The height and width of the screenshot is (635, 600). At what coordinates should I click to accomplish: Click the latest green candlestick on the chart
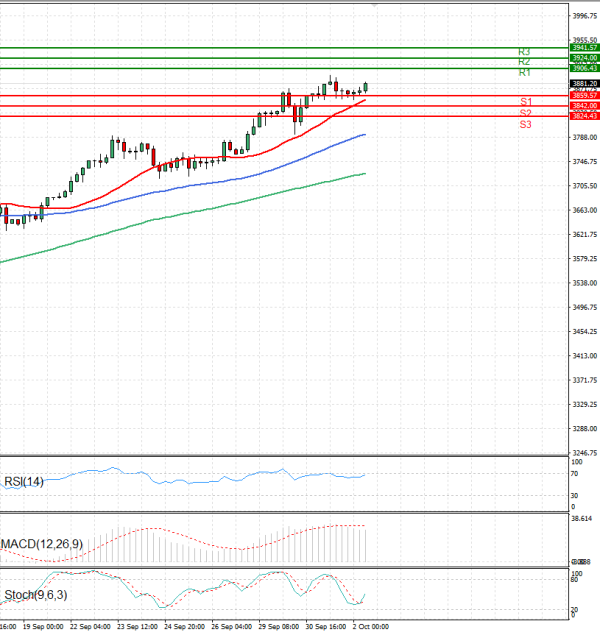click(x=366, y=87)
